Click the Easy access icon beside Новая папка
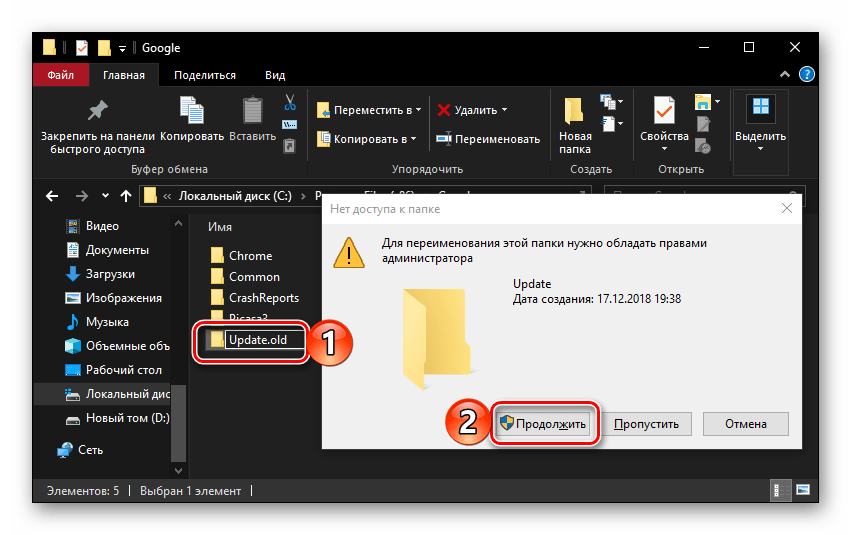Screen dimensions: 851x535 608,124
